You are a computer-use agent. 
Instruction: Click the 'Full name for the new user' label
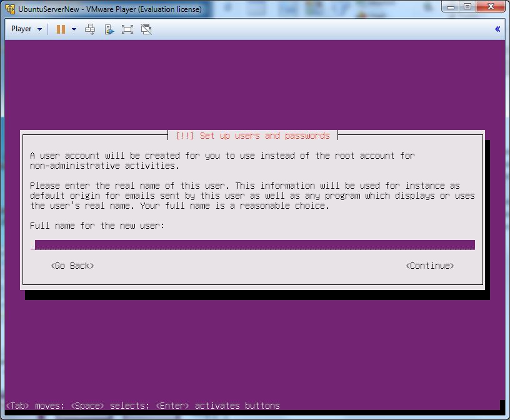coord(97,226)
